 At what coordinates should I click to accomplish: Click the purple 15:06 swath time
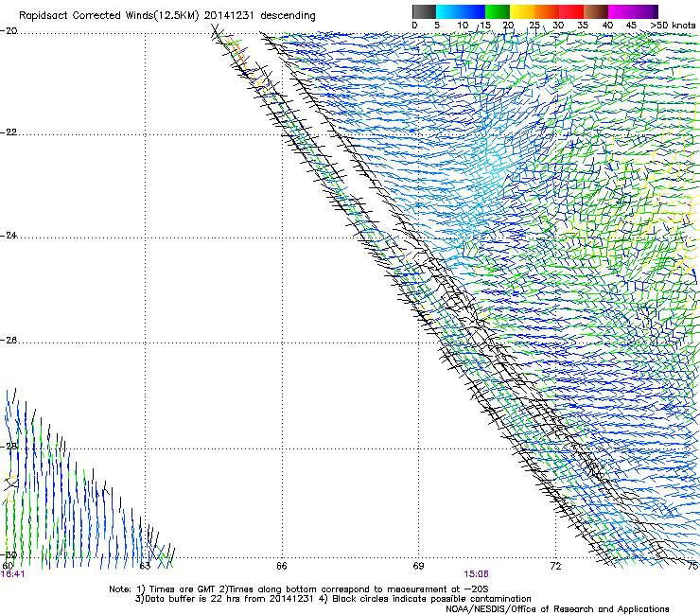(476, 574)
